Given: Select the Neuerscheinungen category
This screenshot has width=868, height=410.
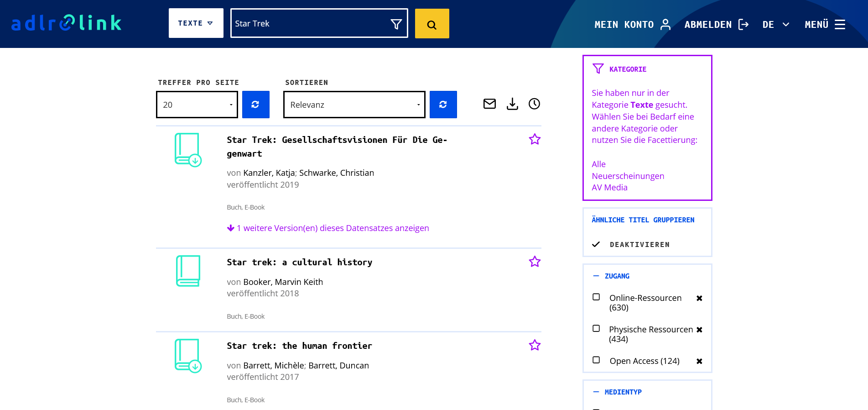Looking at the screenshot, I should pyautogui.click(x=628, y=176).
